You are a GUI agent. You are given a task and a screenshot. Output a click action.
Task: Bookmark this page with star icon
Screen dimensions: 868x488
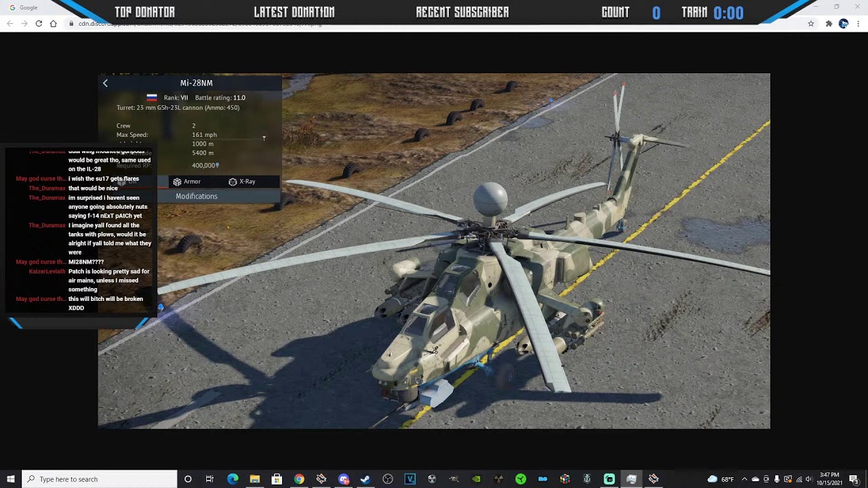click(810, 24)
